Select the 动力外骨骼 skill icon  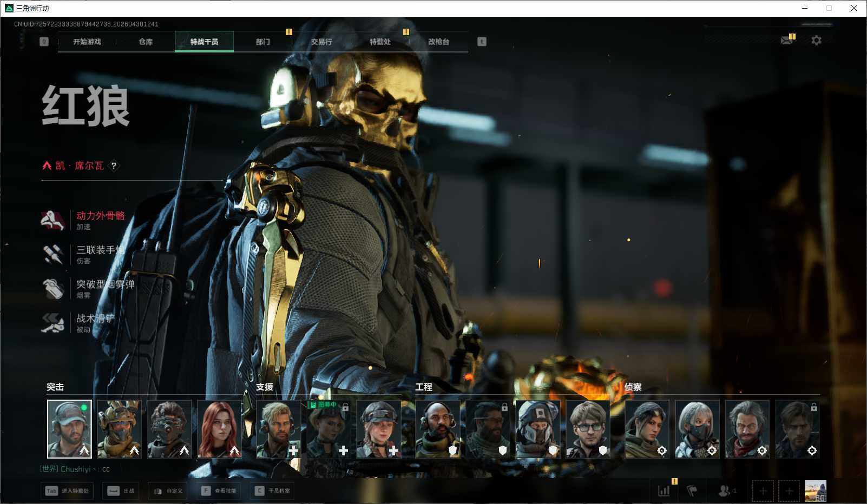point(53,220)
